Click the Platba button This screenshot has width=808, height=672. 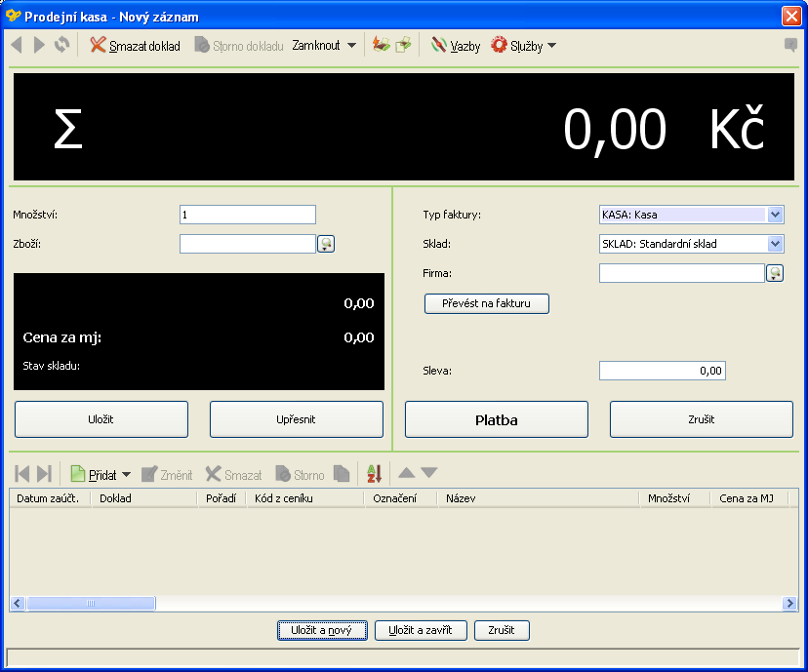tap(497, 419)
